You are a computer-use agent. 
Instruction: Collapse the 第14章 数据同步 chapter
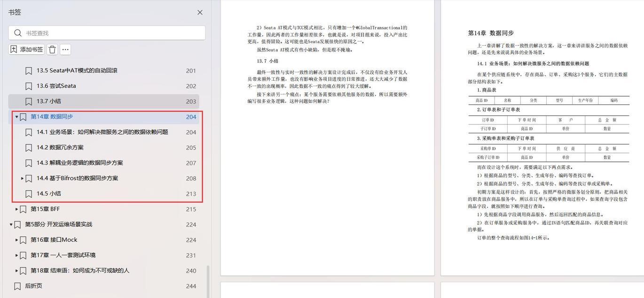pos(16,117)
